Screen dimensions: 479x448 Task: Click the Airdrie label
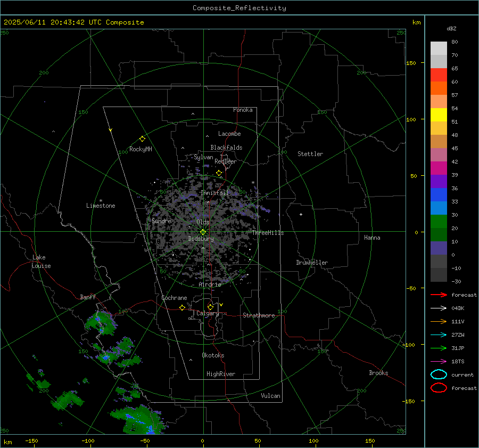pyautogui.click(x=210, y=284)
